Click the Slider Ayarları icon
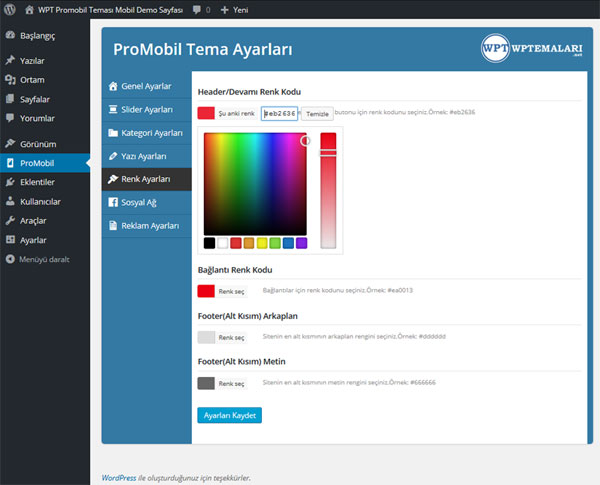Screen dimensions: 600x485 click(113, 109)
